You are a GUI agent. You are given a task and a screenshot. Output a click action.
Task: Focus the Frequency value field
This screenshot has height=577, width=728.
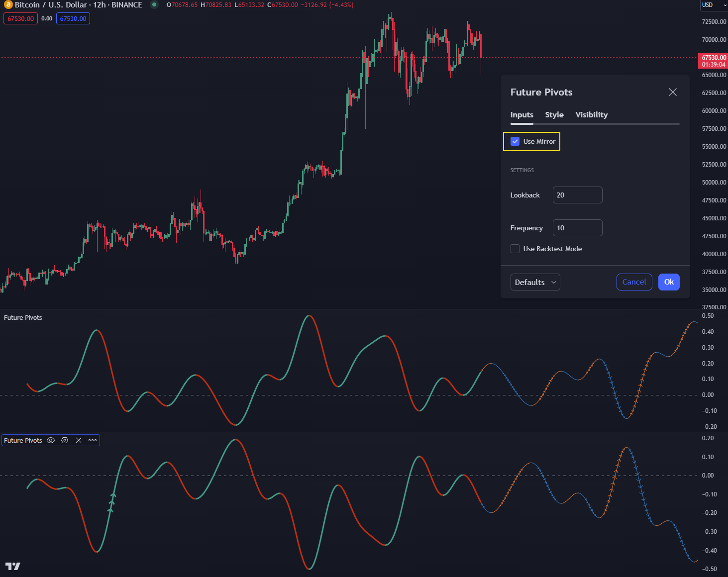577,228
